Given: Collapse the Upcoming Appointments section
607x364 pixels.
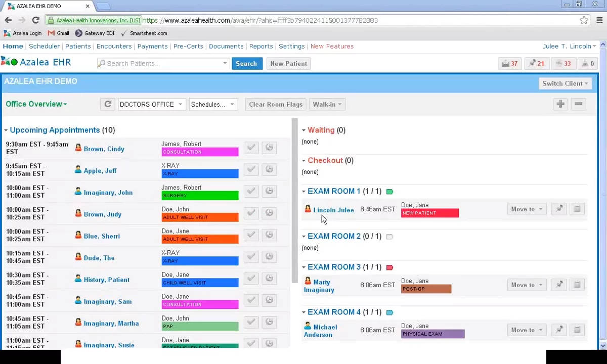Looking at the screenshot, I should click(x=6, y=130).
